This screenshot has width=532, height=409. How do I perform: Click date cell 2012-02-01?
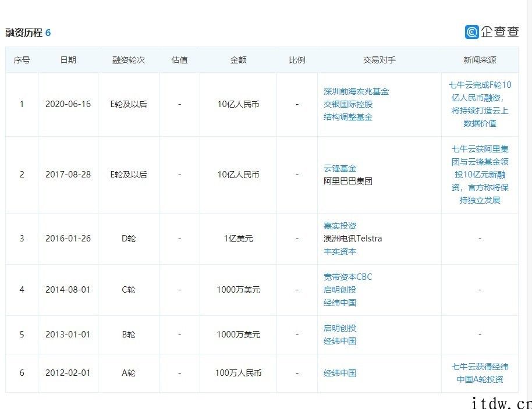click(68, 373)
